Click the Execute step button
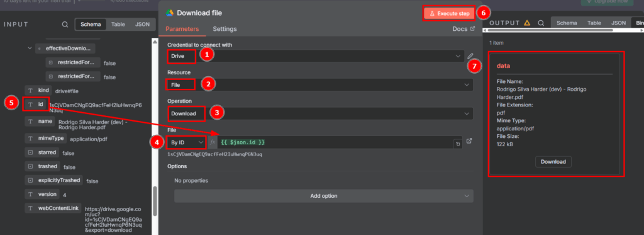Image resolution: width=644 pixels, height=235 pixels. [448, 14]
